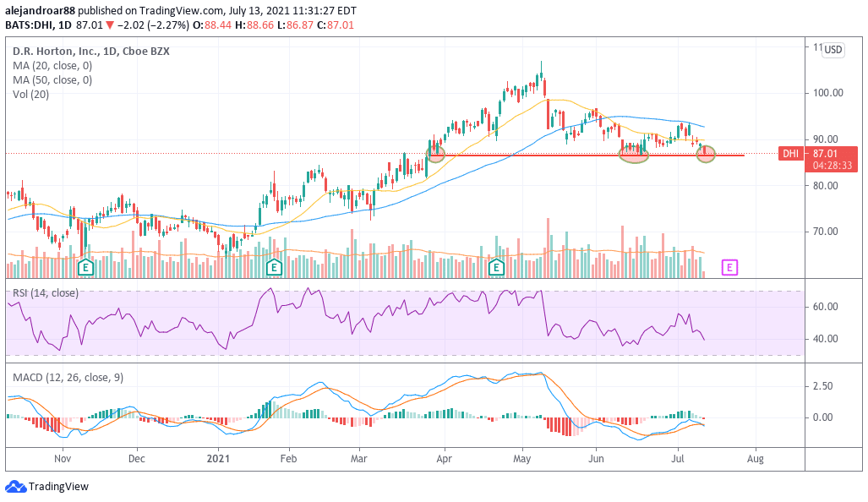The image size is (868, 502).
Task: Click the 04:28:33 countdown timer
Action: (x=832, y=166)
